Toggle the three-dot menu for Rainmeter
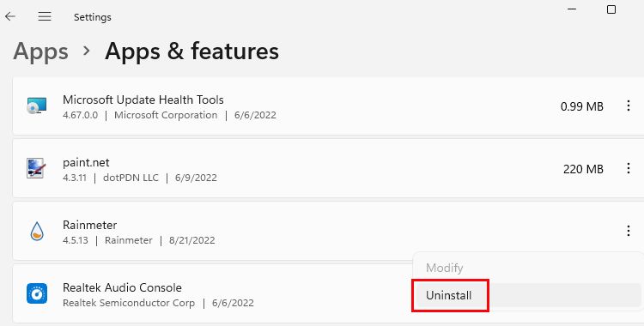This screenshot has width=644, height=326. pyautogui.click(x=629, y=231)
